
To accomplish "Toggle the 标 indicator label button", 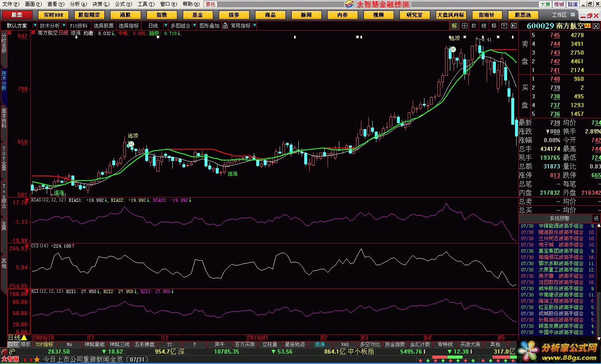I will pyautogui.click(x=455, y=25).
